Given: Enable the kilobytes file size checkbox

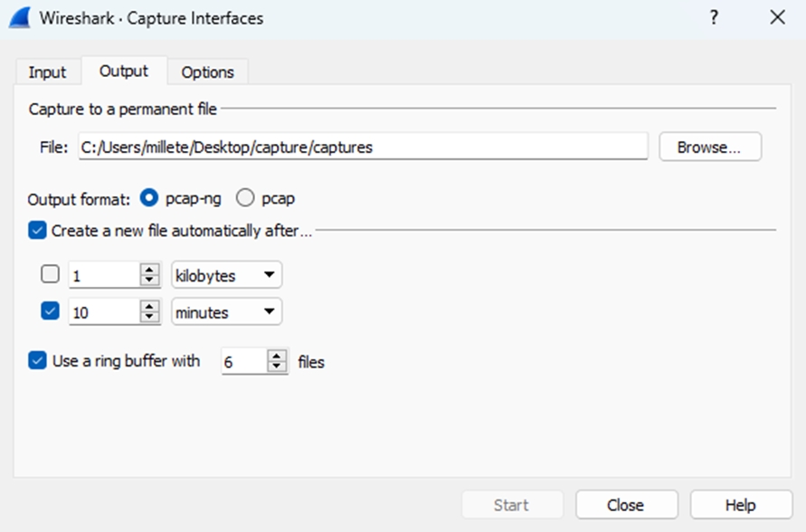Looking at the screenshot, I should [50, 274].
